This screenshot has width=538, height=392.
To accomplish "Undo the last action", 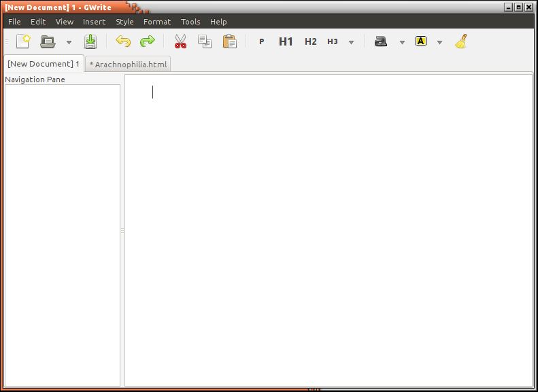I will 123,41.
